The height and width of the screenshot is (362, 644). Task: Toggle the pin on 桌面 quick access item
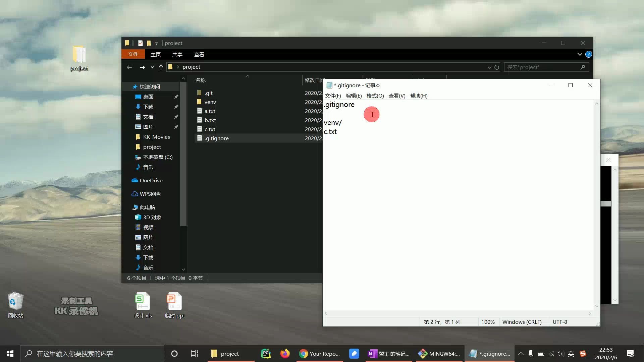[x=176, y=97]
